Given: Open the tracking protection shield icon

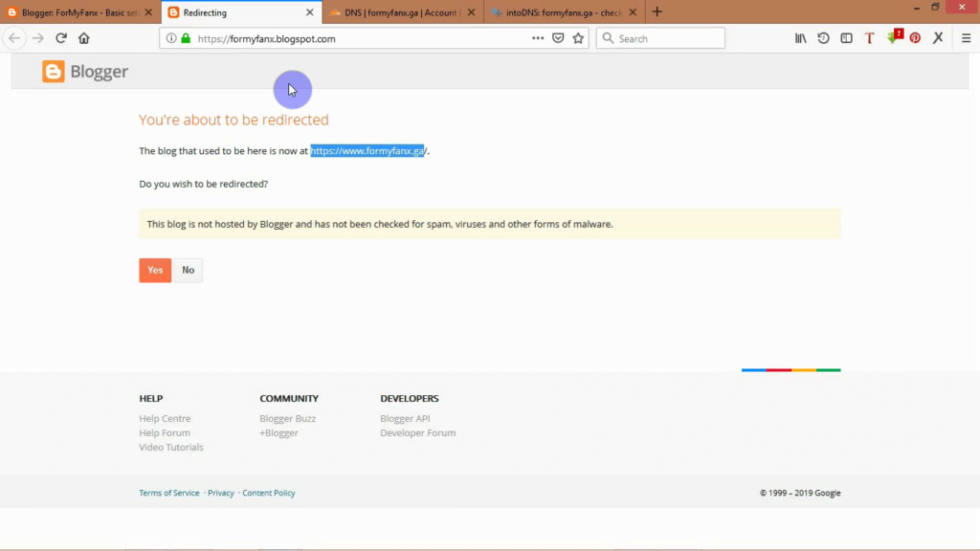Looking at the screenshot, I should tap(558, 38).
